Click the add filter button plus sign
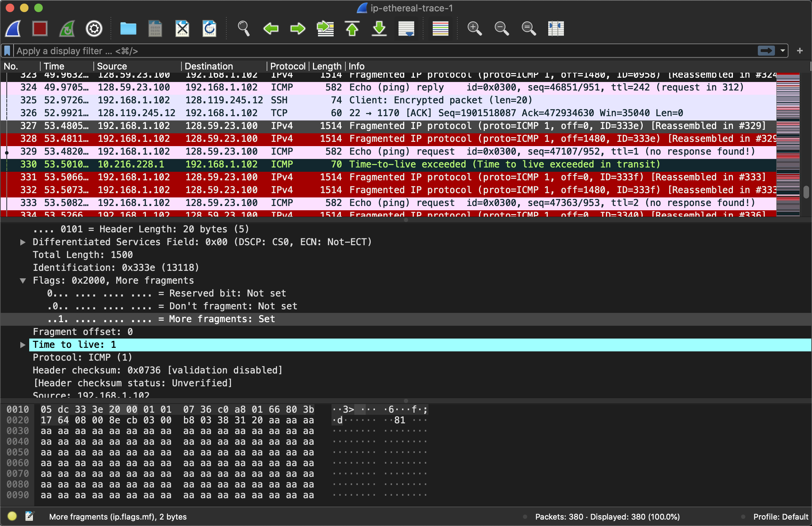 (x=800, y=51)
